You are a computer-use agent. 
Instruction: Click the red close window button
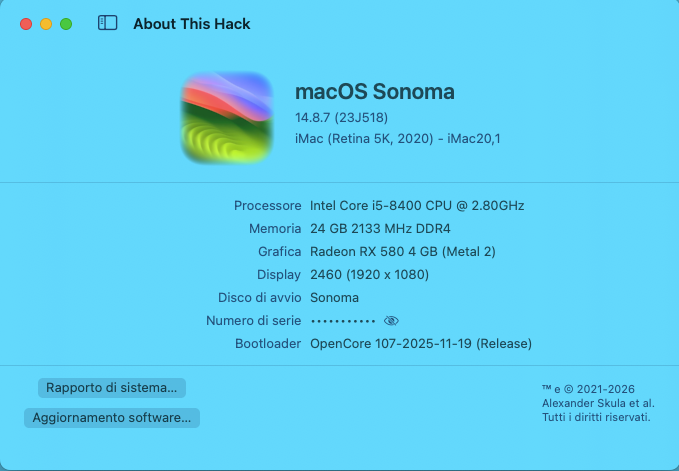click(x=25, y=23)
